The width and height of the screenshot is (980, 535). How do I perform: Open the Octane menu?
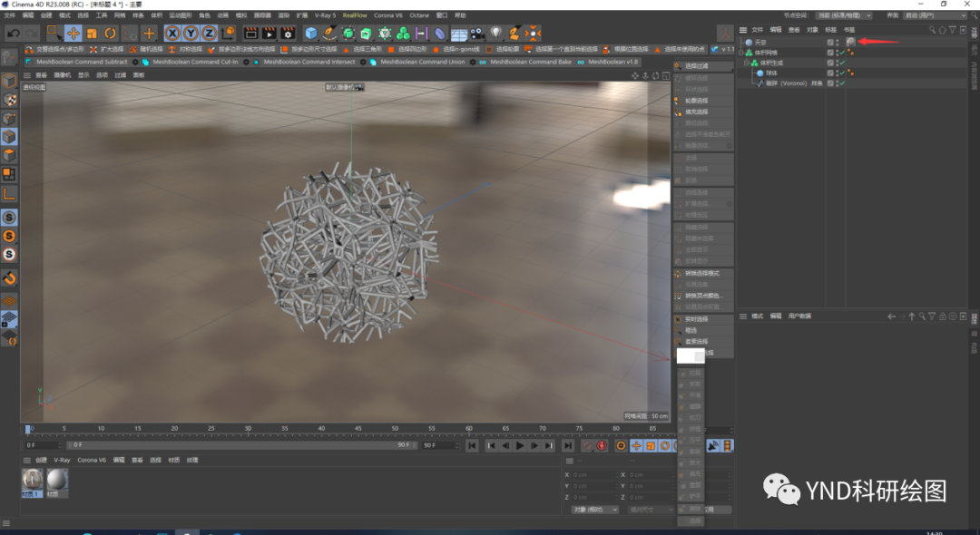coord(418,15)
